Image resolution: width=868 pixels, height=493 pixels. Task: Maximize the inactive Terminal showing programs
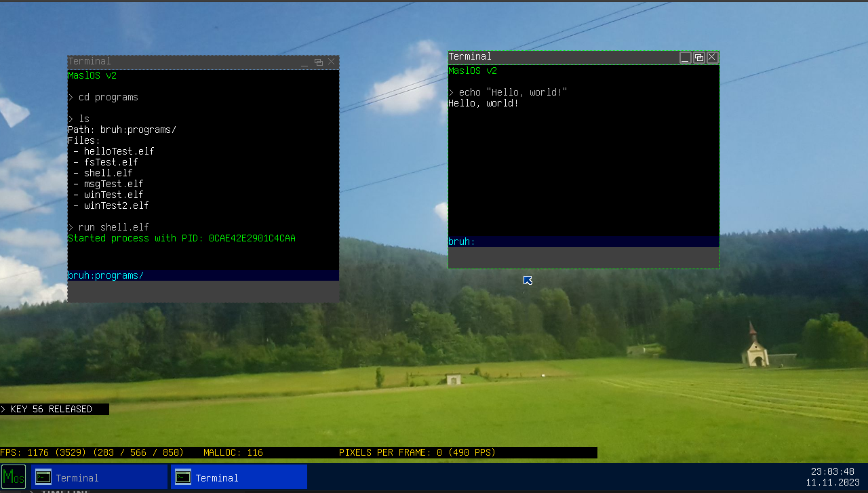tap(318, 62)
